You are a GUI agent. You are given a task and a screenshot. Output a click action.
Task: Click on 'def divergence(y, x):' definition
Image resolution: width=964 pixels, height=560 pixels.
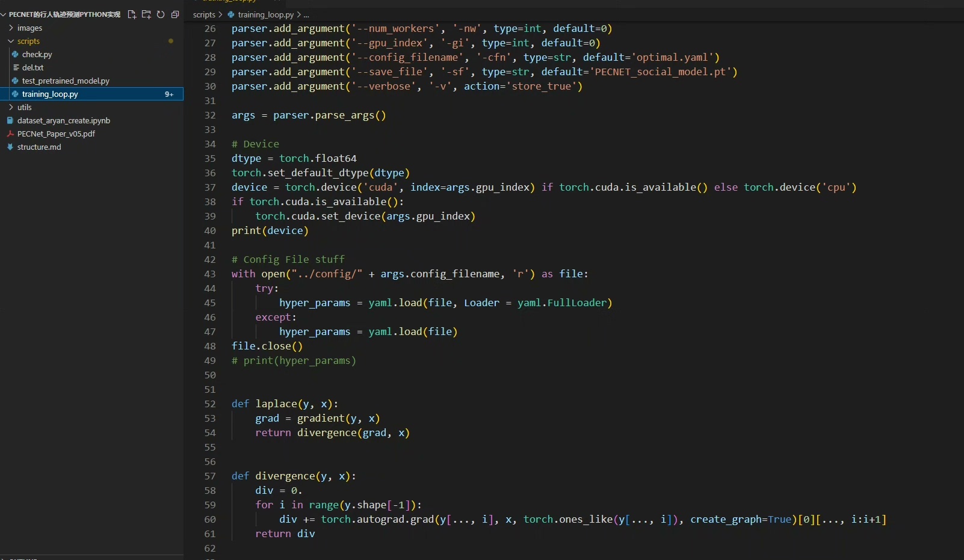[294, 476]
